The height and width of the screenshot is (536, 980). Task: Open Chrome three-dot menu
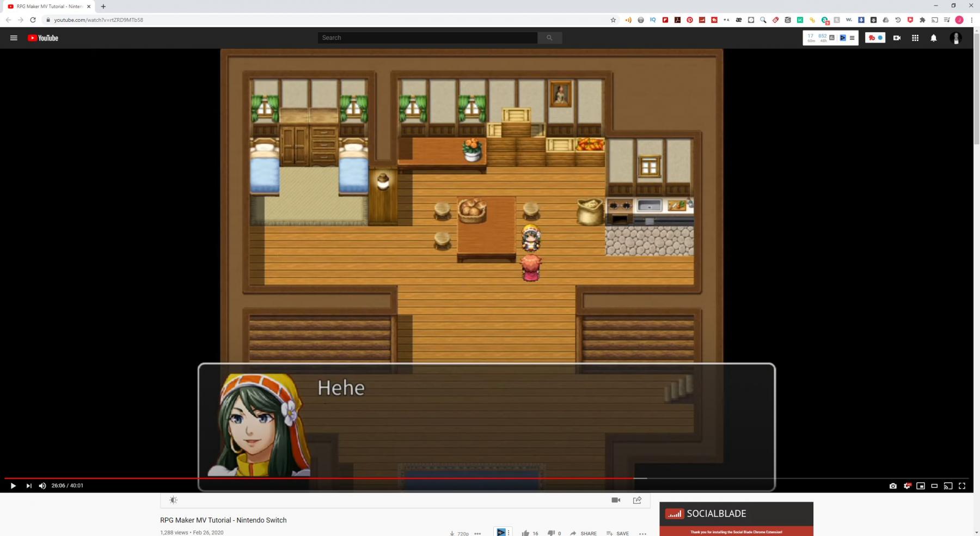[x=971, y=20]
